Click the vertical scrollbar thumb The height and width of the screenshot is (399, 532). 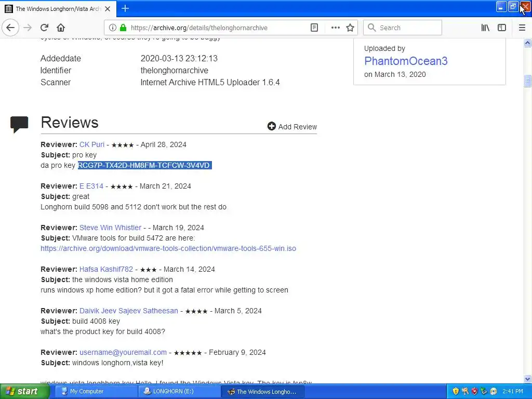pyautogui.click(x=527, y=81)
